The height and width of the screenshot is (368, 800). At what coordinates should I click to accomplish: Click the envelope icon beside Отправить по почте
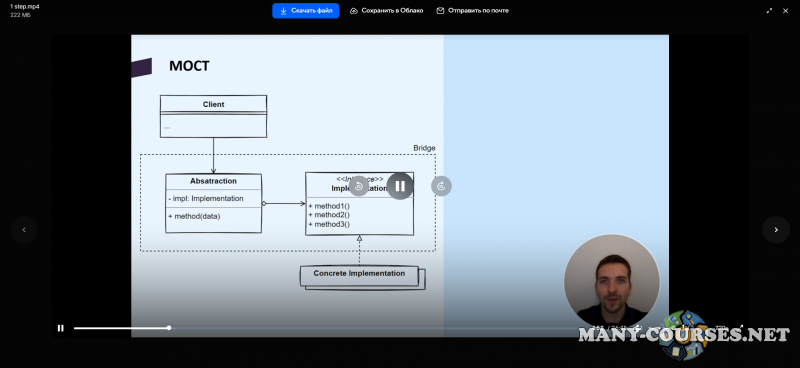point(440,11)
